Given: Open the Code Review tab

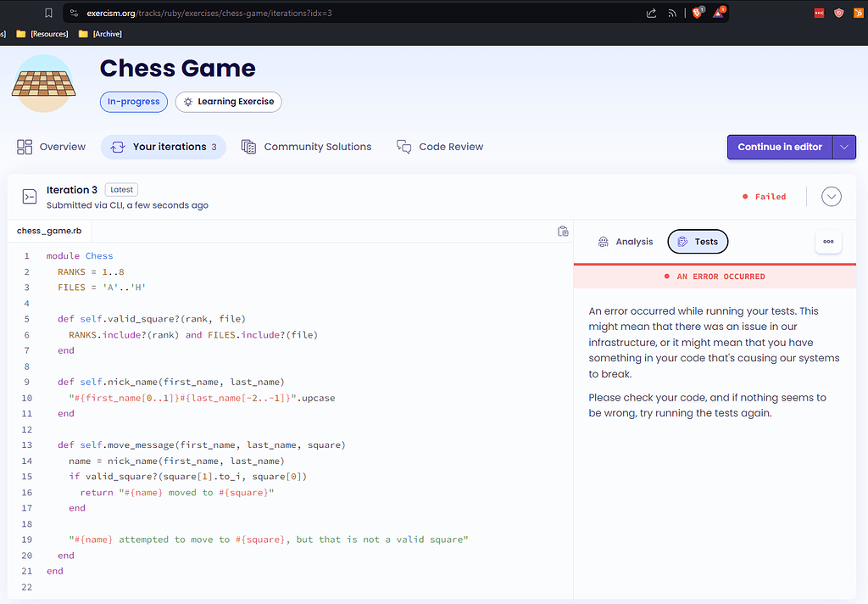Looking at the screenshot, I should (x=440, y=147).
